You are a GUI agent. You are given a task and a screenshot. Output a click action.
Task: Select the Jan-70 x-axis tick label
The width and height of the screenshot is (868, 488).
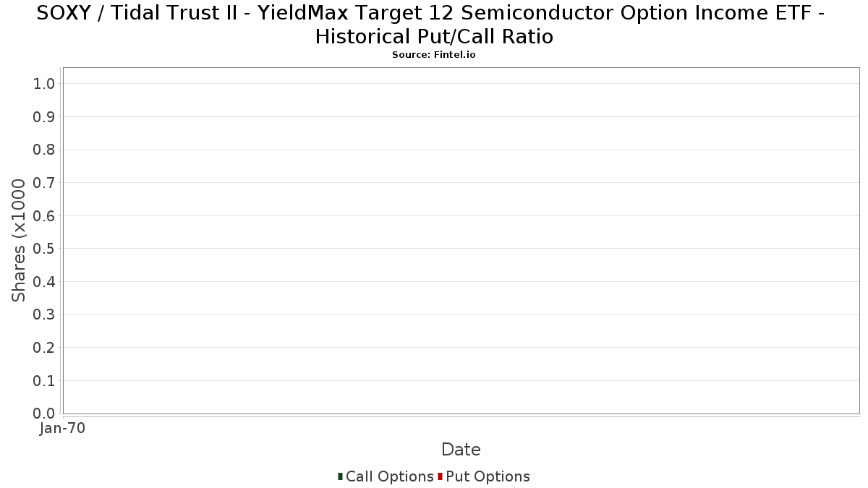coord(63,428)
